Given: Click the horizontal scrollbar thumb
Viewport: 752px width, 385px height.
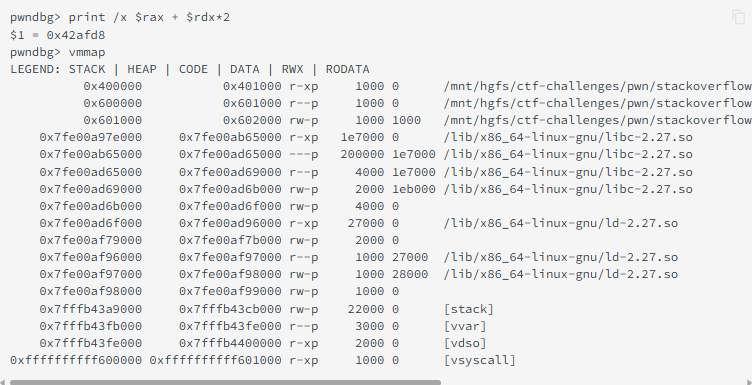Looking at the screenshot, I should tap(225, 382).
